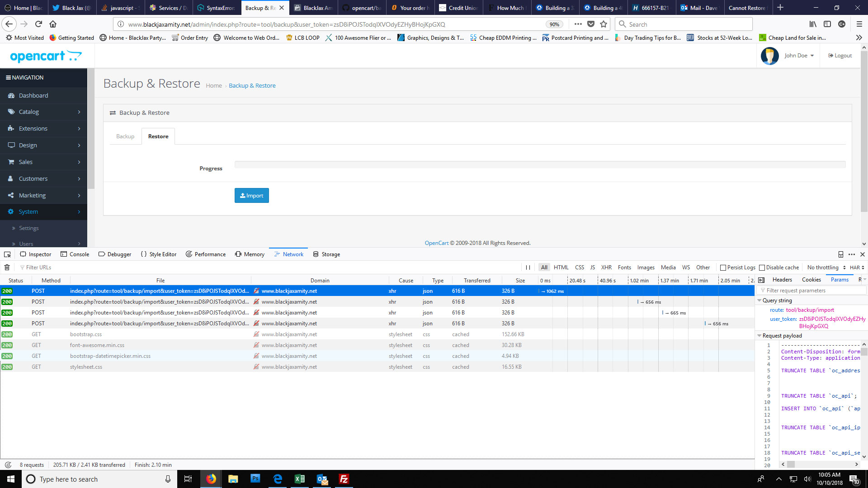Collapse the Request payload section
Screen dimensions: 868x488
(x=759, y=336)
